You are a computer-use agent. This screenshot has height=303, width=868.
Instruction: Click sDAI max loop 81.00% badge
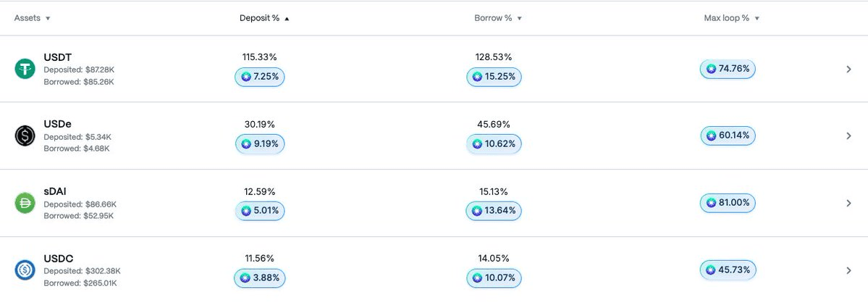tap(728, 203)
